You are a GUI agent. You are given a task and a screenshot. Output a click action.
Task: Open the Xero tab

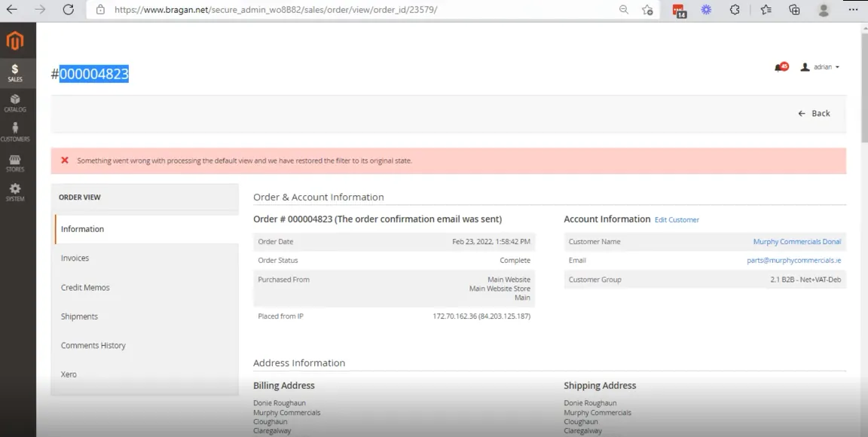click(147, 374)
